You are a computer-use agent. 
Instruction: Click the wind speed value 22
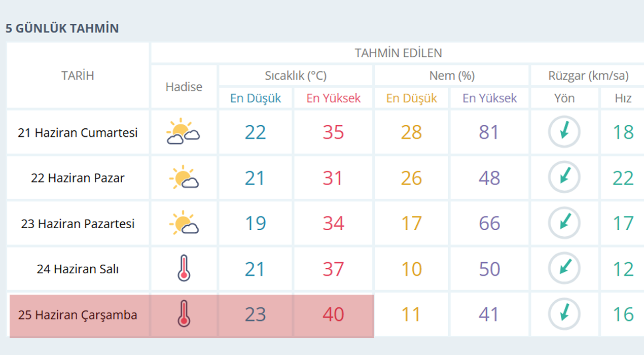[623, 178]
